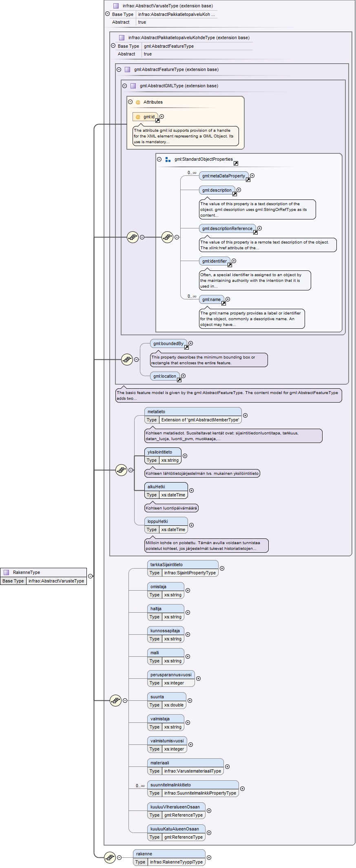Collapse the metatieto sequence group

coord(131,470)
